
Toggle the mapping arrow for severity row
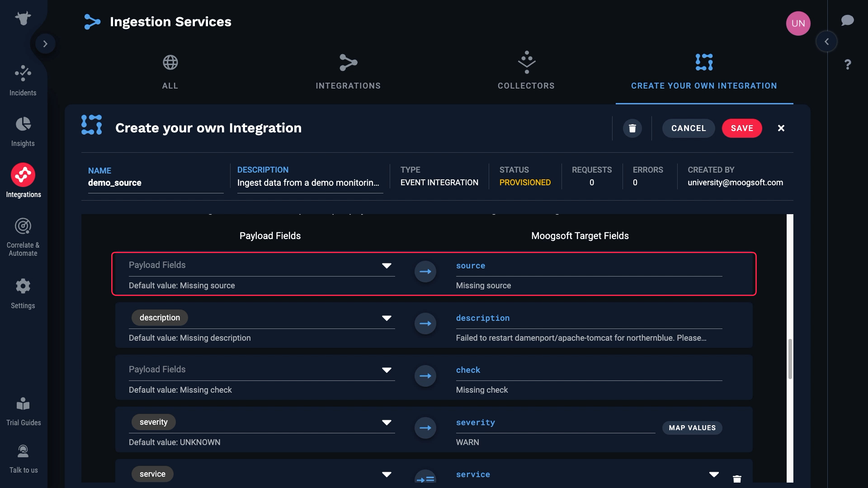pos(425,428)
